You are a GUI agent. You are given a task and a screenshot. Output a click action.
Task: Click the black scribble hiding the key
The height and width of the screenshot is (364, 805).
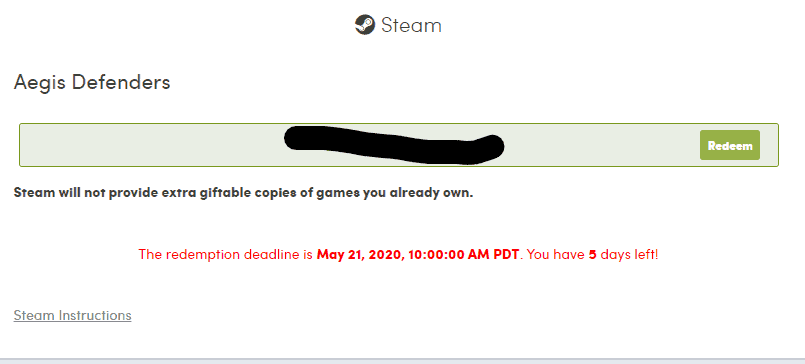[x=394, y=145]
